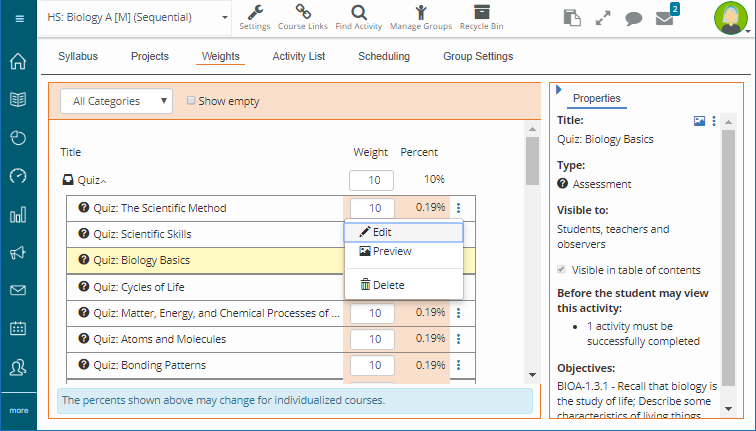Open the mail envelope notifications

pyautogui.click(x=664, y=18)
